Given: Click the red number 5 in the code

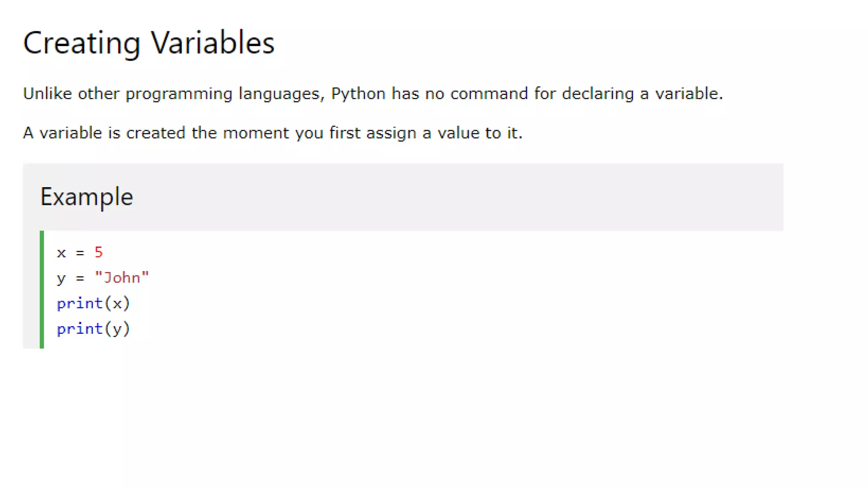Looking at the screenshot, I should (99, 252).
